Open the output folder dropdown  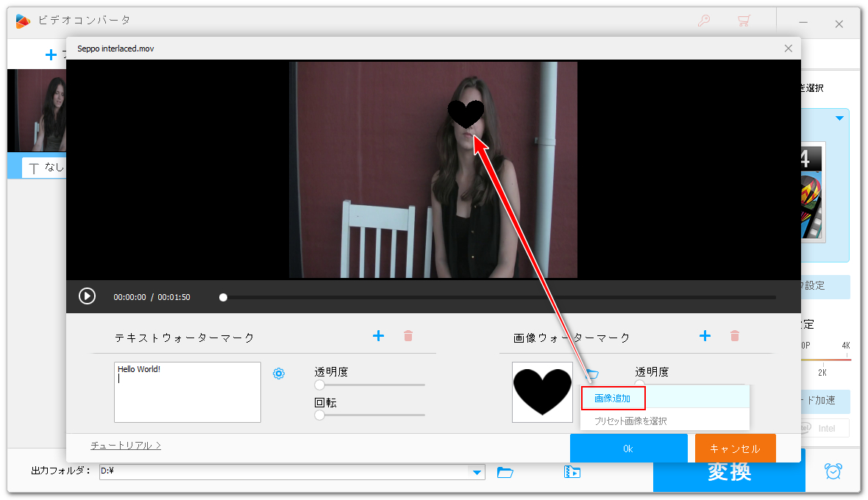pyautogui.click(x=477, y=472)
